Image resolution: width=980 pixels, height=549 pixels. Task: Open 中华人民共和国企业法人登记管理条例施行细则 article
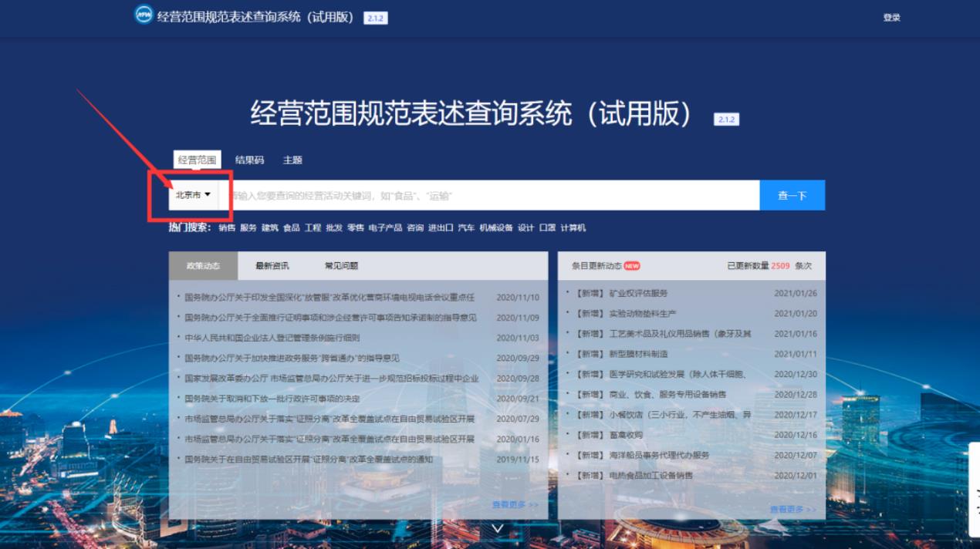click(272, 338)
